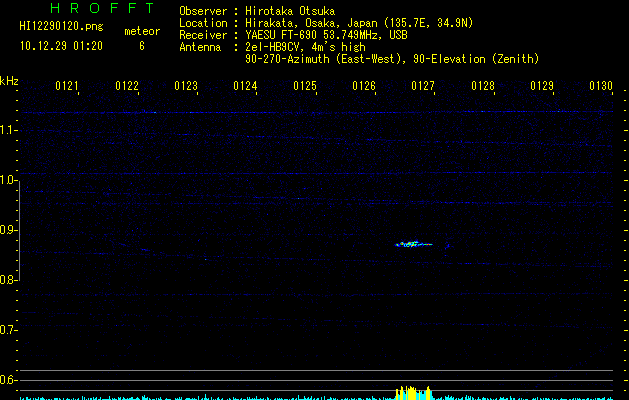629x400 pixels.
Task: Click the yellow power peak near 0127
Action: coord(414,393)
